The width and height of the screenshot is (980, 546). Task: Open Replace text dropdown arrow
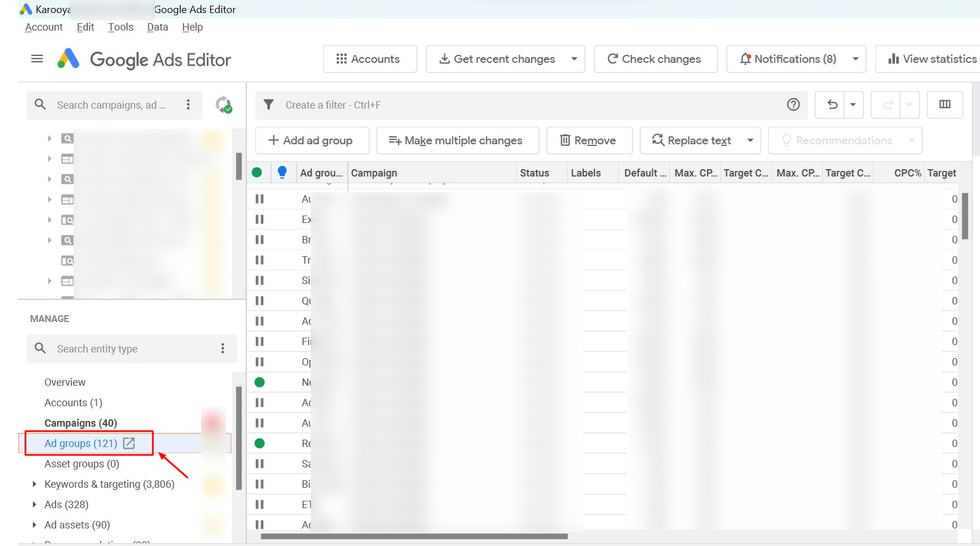[750, 140]
